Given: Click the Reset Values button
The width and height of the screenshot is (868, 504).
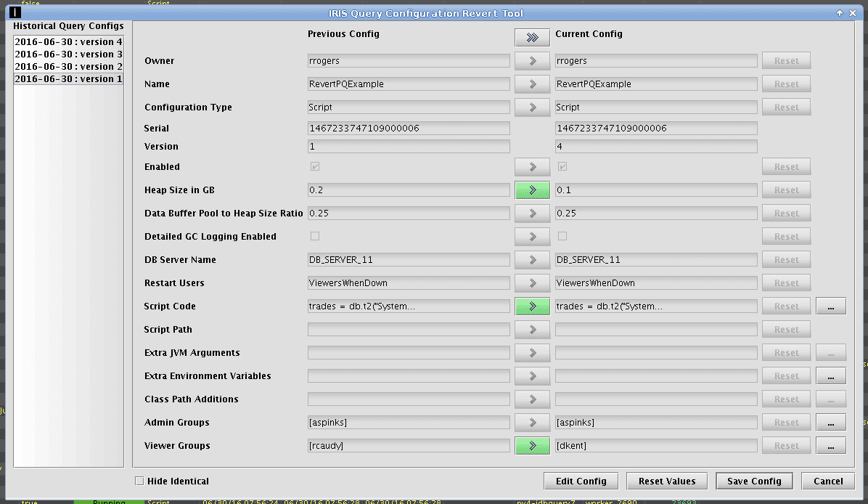Looking at the screenshot, I should 666,481.
